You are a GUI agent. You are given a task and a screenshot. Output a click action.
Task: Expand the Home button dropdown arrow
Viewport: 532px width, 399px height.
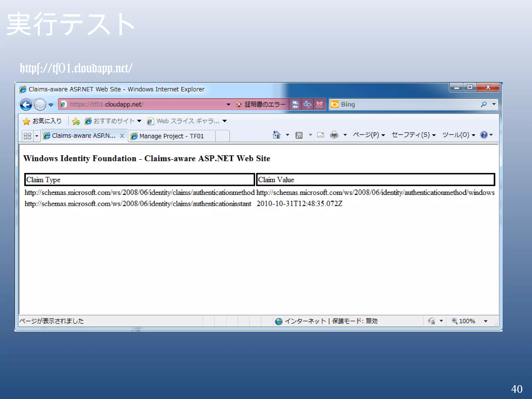tap(288, 135)
